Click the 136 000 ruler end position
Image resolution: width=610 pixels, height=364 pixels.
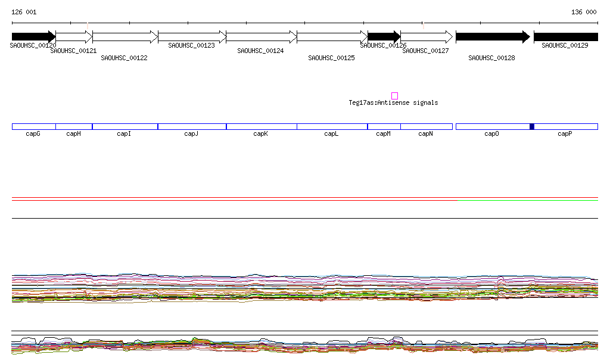coord(584,12)
